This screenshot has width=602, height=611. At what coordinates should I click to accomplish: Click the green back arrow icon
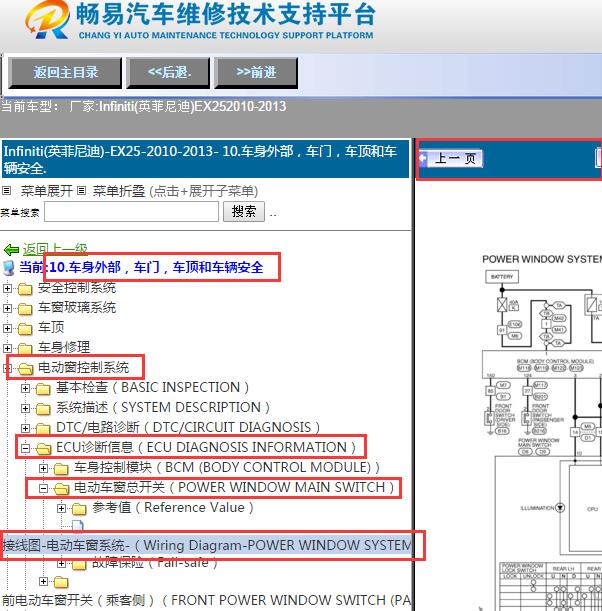coord(11,249)
